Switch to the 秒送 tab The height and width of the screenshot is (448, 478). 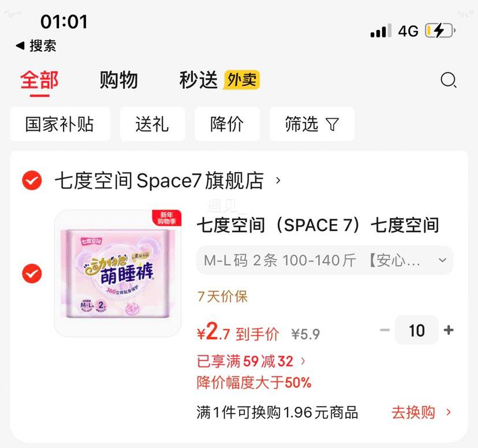tap(199, 80)
